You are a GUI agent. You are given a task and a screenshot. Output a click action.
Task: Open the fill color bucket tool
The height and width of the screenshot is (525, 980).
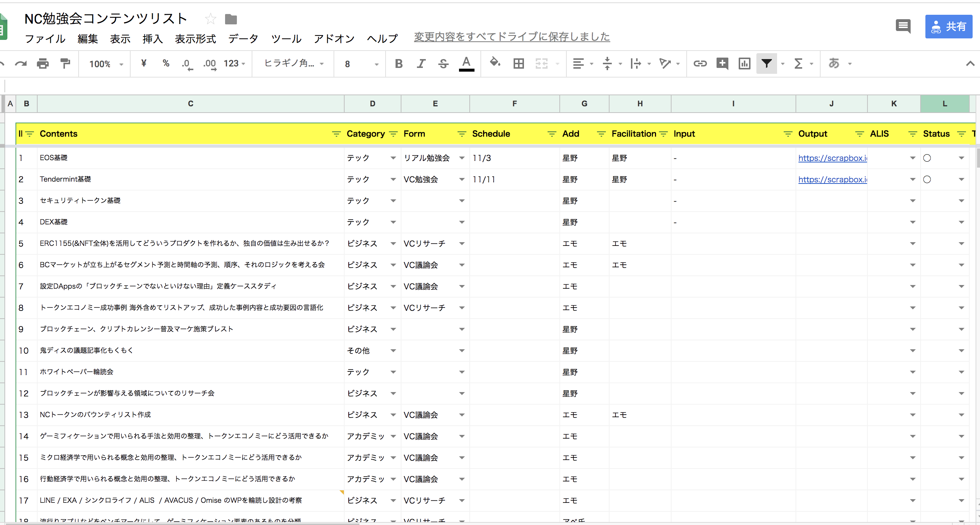[x=494, y=63]
